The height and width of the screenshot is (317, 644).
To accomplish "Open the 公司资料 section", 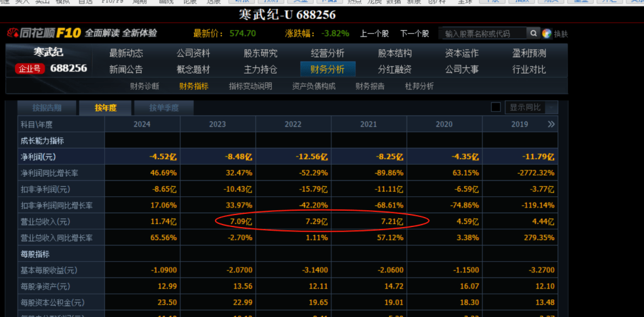I will tap(194, 53).
